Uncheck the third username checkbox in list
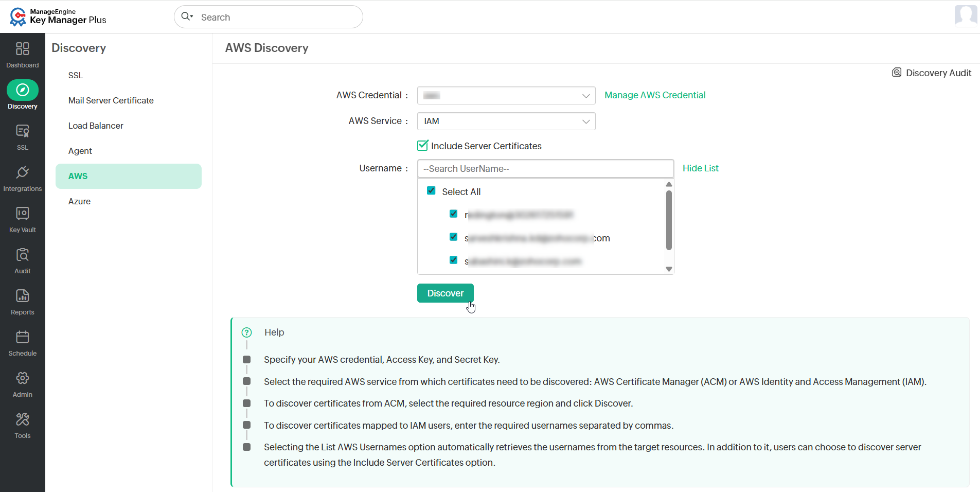Screen dimensions: 980x492 coord(453,260)
